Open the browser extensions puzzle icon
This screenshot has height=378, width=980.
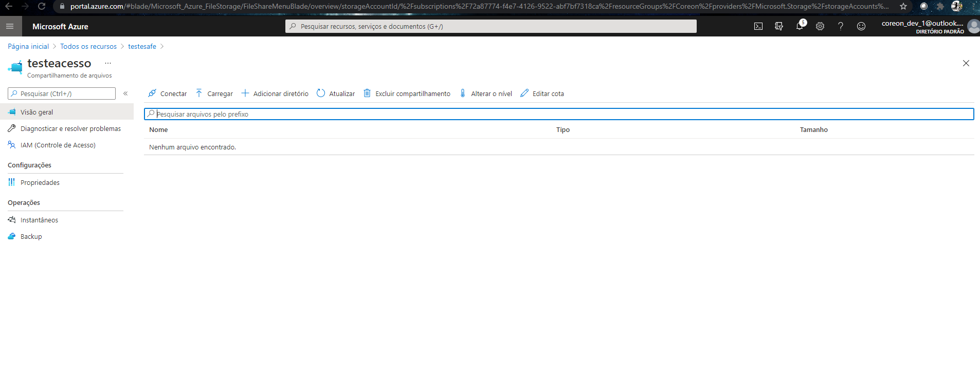940,6
